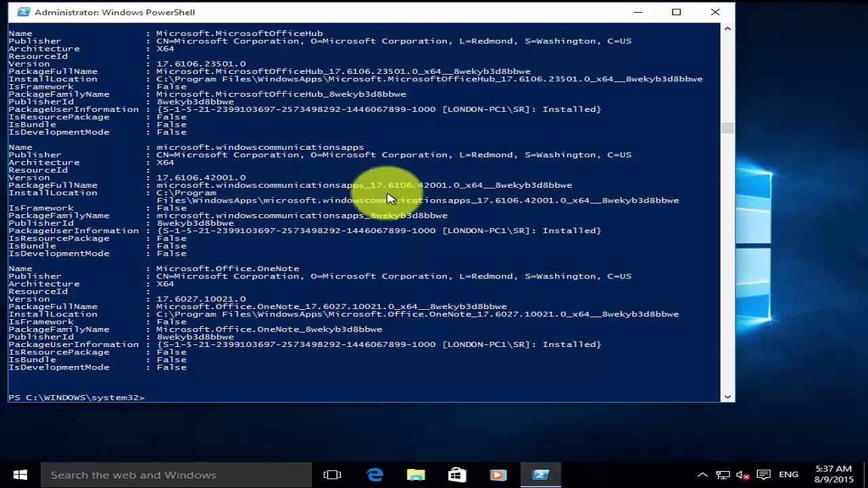
Task: Click the Publisher line in the OneNote block
Action: click(x=319, y=276)
